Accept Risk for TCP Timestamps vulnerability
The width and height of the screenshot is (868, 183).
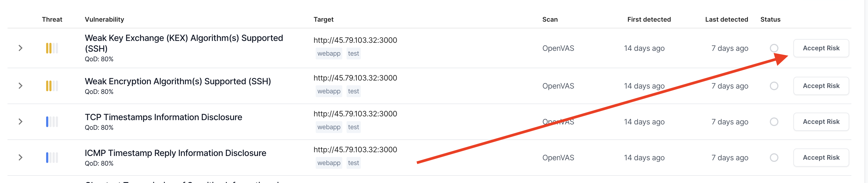coord(821,122)
